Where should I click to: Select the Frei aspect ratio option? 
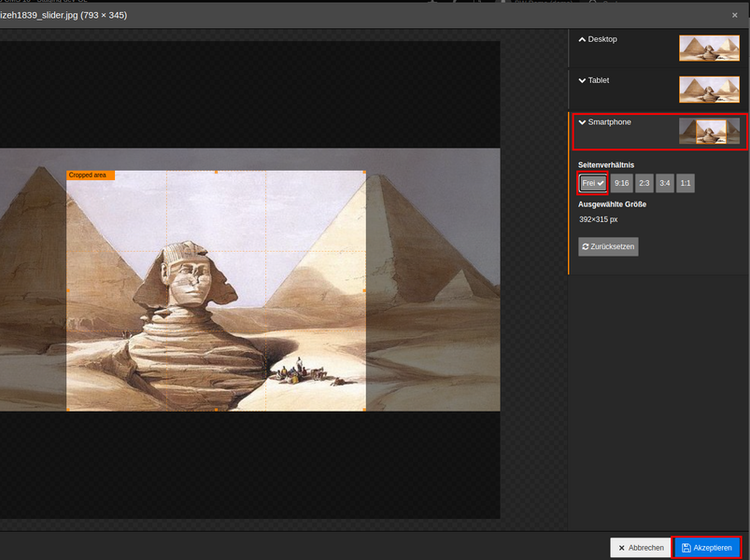click(593, 183)
